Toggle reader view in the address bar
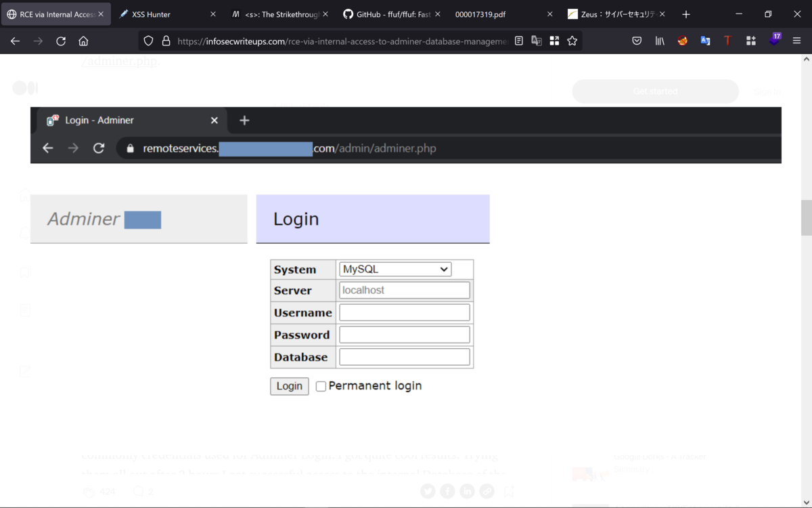The height and width of the screenshot is (508, 812). [519, 41]
